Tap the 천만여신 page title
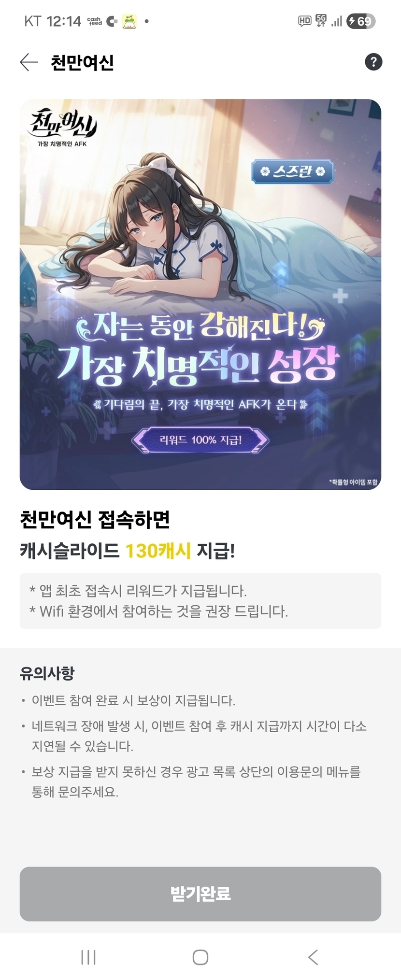Screen dimensions: 401x980 coord(82,62)
